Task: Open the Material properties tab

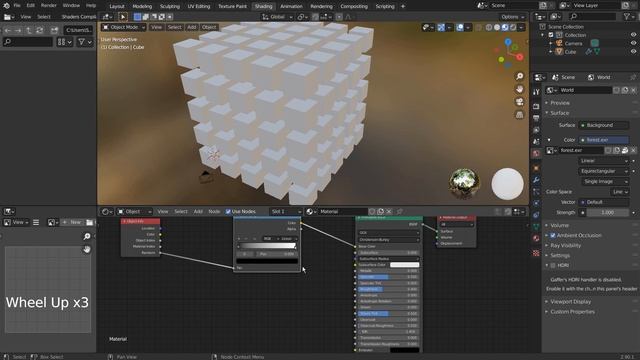Action: [536, 238]
